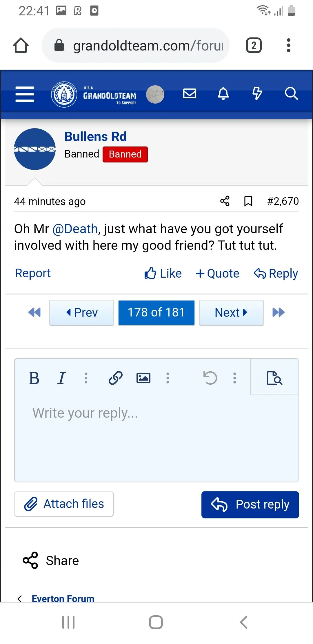
Task: Focus the Write your reply text area
Action: point(156,435)
